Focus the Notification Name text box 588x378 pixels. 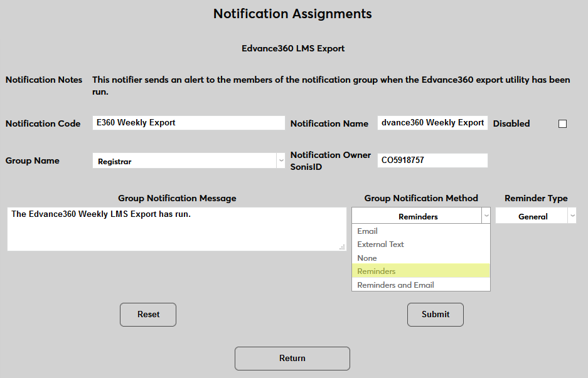432,123
